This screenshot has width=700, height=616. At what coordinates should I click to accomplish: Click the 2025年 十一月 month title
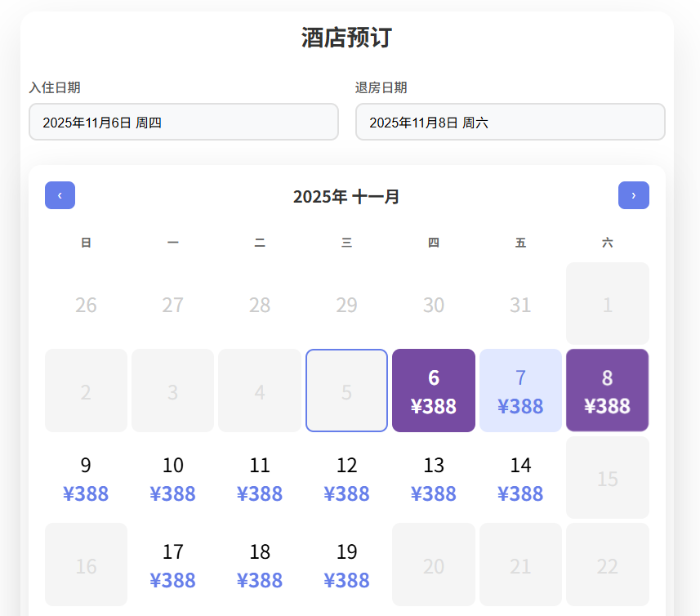click(x=346, y=196)
